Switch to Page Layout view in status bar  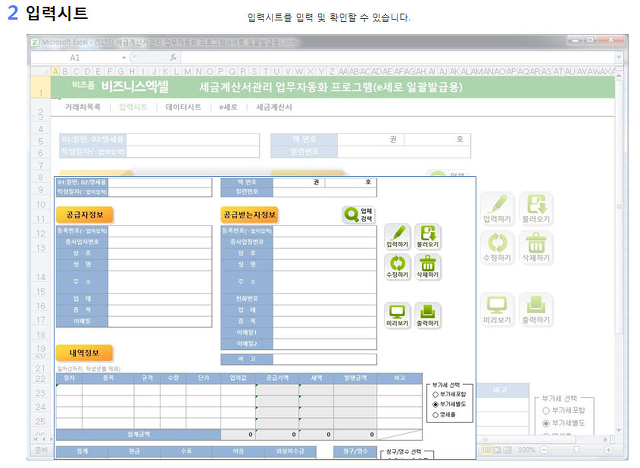tap(497, 450)
